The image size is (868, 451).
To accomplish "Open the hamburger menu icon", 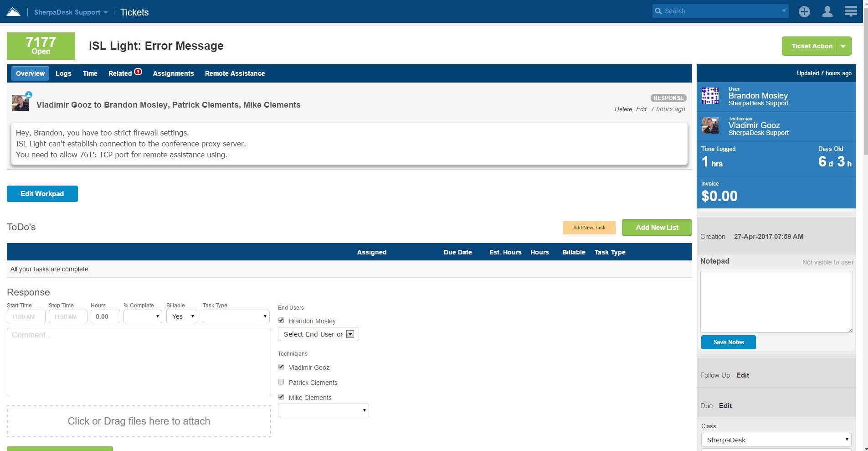I will tap(850, 11).
